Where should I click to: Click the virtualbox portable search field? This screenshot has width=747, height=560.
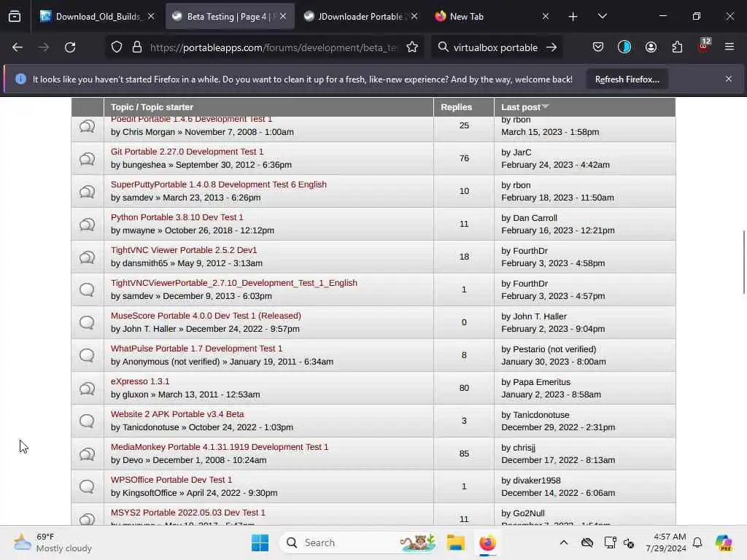495,47
